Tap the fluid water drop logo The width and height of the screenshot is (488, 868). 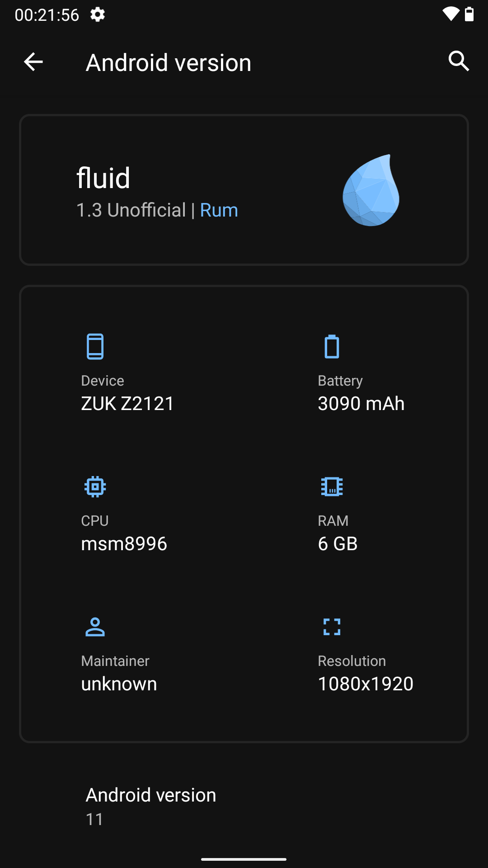click(x=371, y=190)
